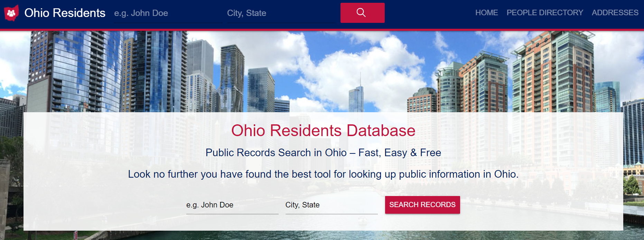The width and height of the screenshot is (644, 240).
Task: Click the Ohio state logo icon
Action: [11, 13]
